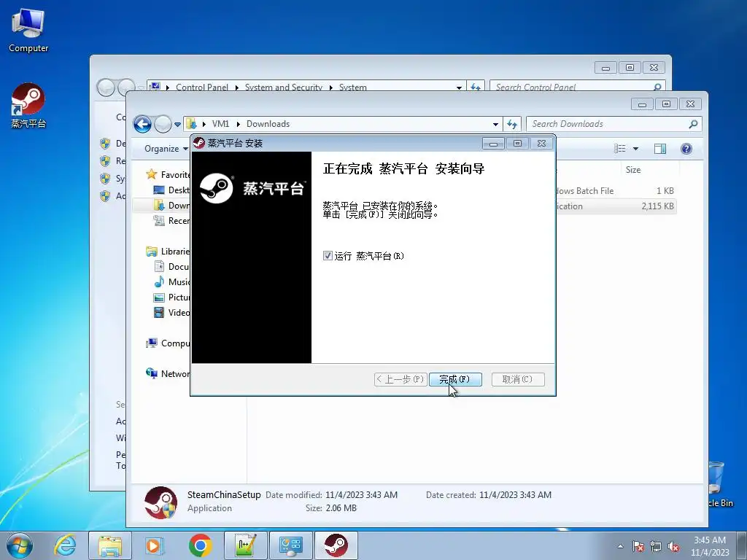This screenshot has height=560, width=747.
Task: Change view icon in Downloads toolbar
Action: (620, 149)
